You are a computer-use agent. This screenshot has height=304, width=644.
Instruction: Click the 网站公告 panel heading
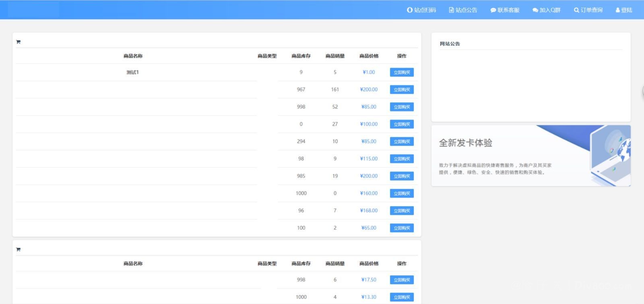pyautogui.click(x=450, y=44)
